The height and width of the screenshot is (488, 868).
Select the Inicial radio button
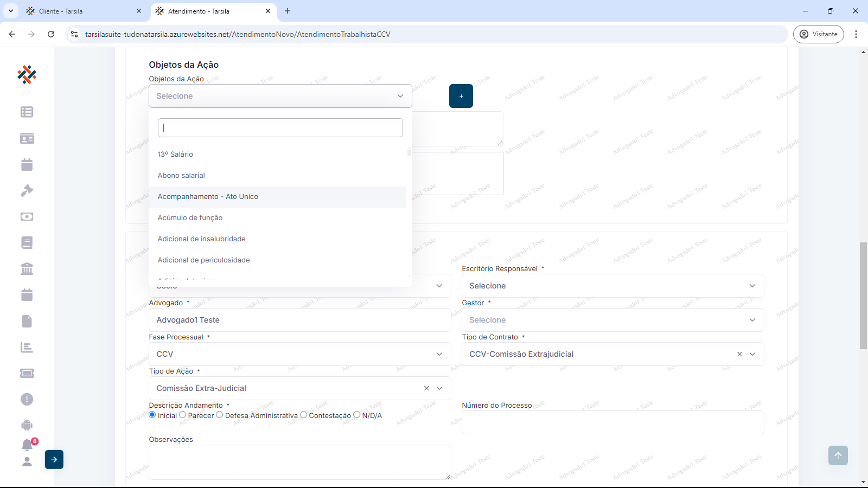(x=152, y=415)
